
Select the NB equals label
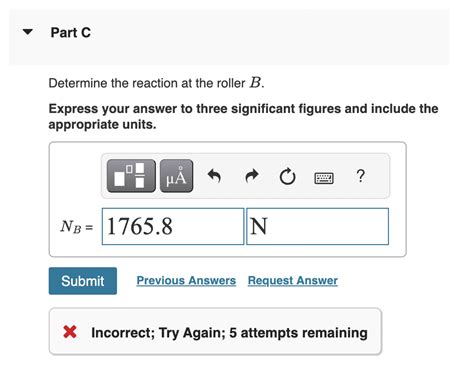click(x=77, y=227)
